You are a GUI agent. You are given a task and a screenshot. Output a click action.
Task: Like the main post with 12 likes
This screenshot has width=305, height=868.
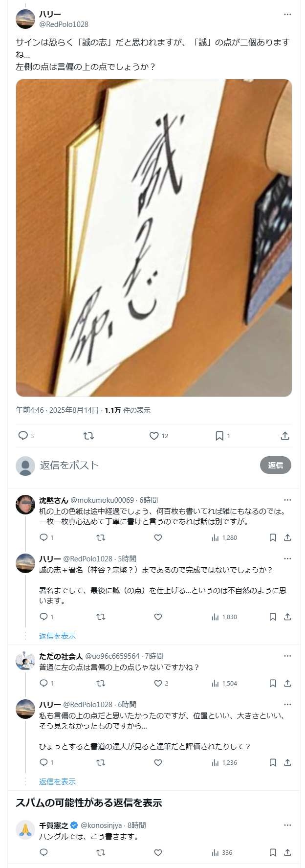coord(158,435)
